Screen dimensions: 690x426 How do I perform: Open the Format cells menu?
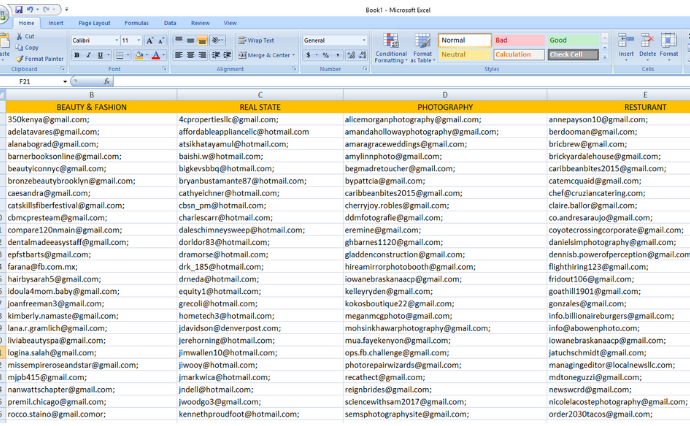(x=668, y=48)
